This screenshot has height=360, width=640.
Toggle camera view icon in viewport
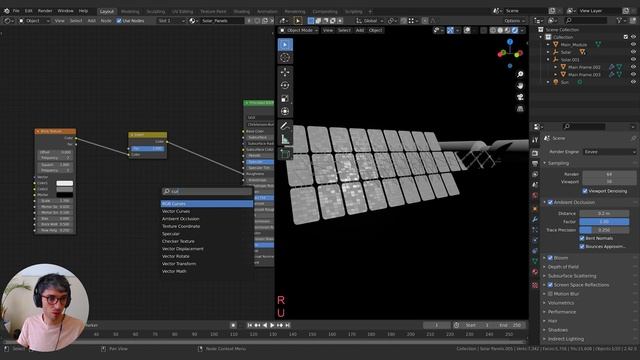point(520,97)
